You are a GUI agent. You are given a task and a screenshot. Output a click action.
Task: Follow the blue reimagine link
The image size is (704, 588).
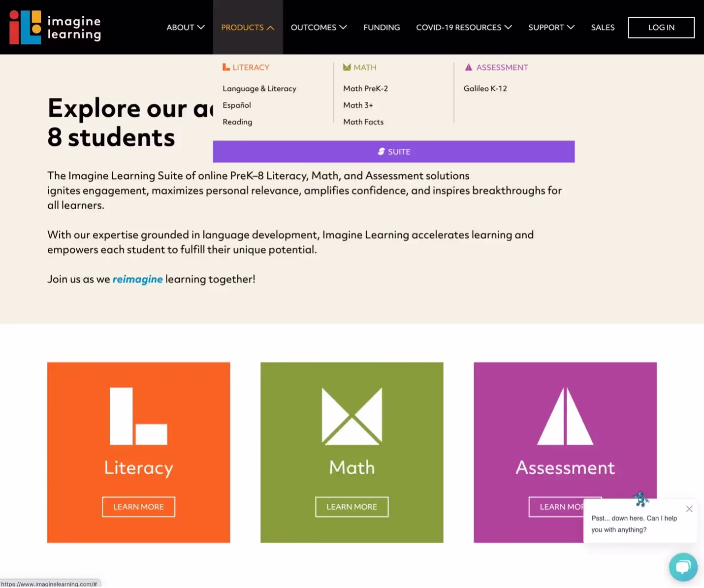137,279
